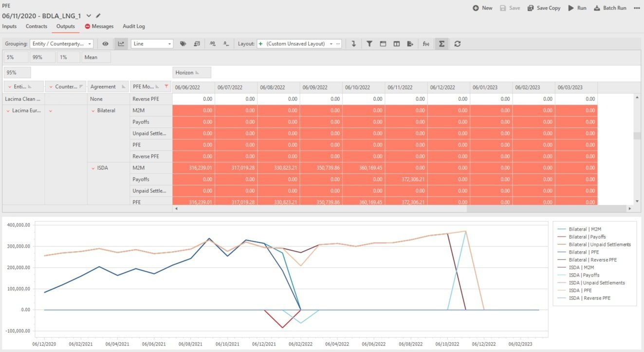The height and width of the screenshot is (352, 644).
Task: Click the pencil edit icon beside the run name
Action: 98,16
